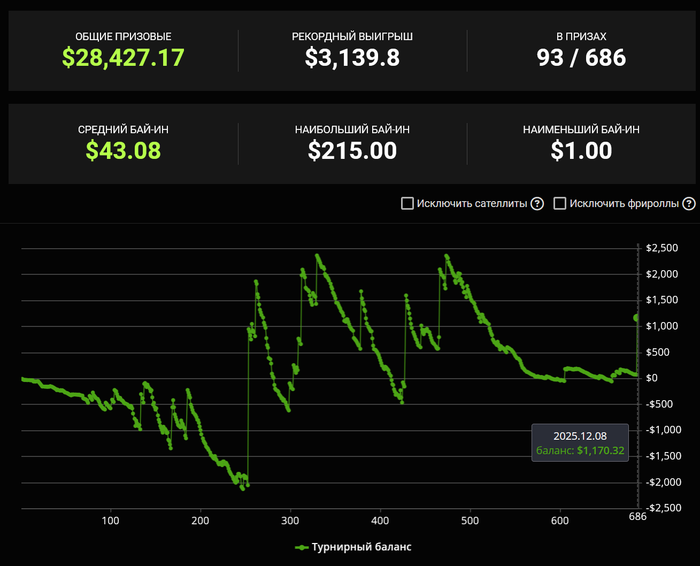
Task: Click average buy-in value $43.08
Action: click(x=123, y=150)
